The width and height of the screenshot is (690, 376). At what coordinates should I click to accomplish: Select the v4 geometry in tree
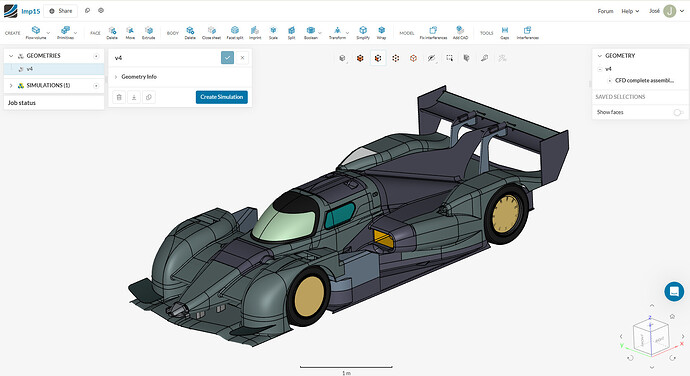(54, 69)
